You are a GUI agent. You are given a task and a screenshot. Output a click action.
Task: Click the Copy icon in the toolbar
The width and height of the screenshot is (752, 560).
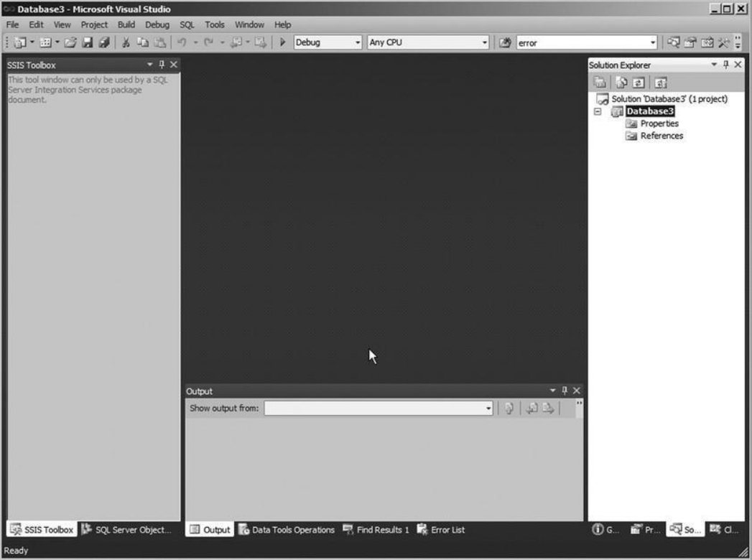tap(143, 42)
